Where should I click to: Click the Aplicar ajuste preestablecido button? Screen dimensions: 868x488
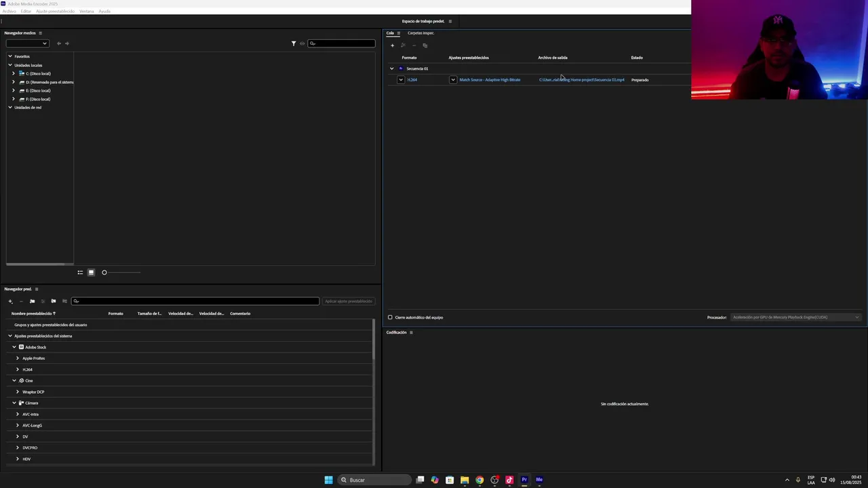tap(349, 301)
